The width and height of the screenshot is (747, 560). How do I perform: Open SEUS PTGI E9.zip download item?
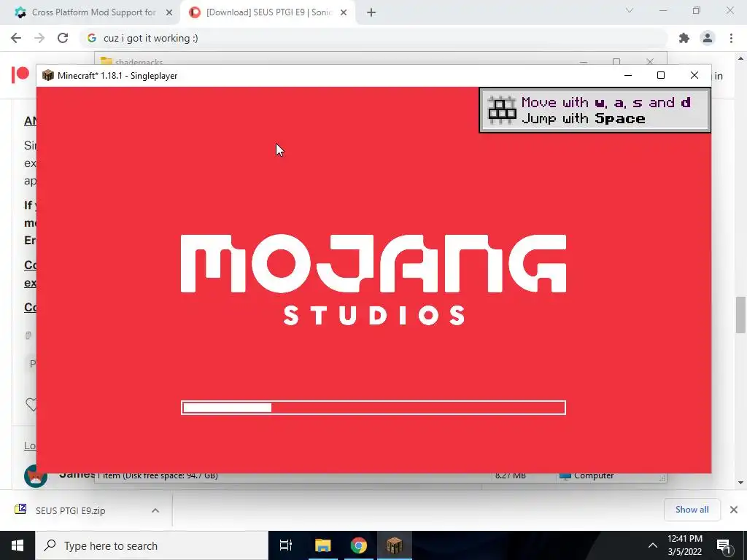pyautogui.click(x=71, y=510)
